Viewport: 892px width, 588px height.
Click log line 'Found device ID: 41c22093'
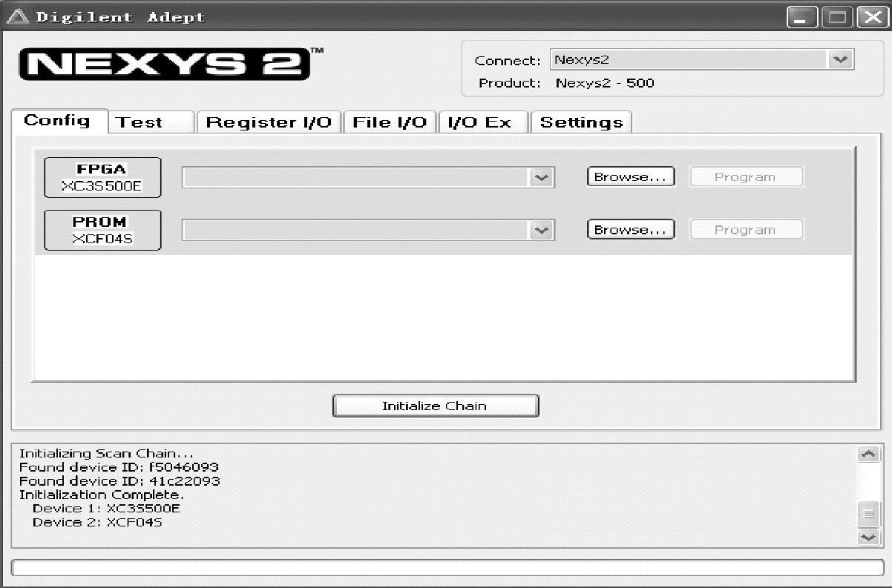[119, 481]
